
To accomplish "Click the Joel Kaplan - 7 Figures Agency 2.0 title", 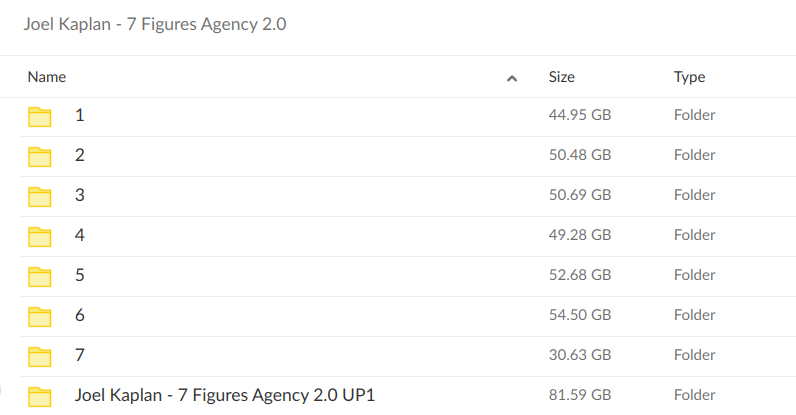I will click(155, 24).
